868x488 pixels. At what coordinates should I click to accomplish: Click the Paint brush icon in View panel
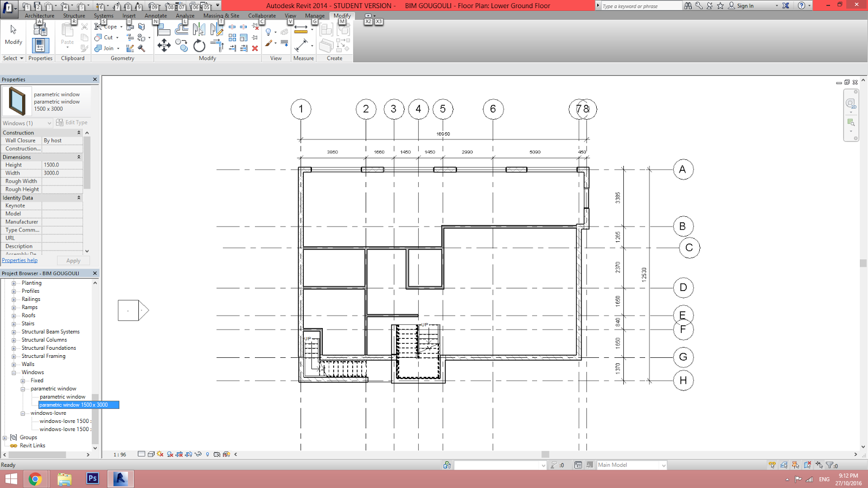[x=269, y=43]
